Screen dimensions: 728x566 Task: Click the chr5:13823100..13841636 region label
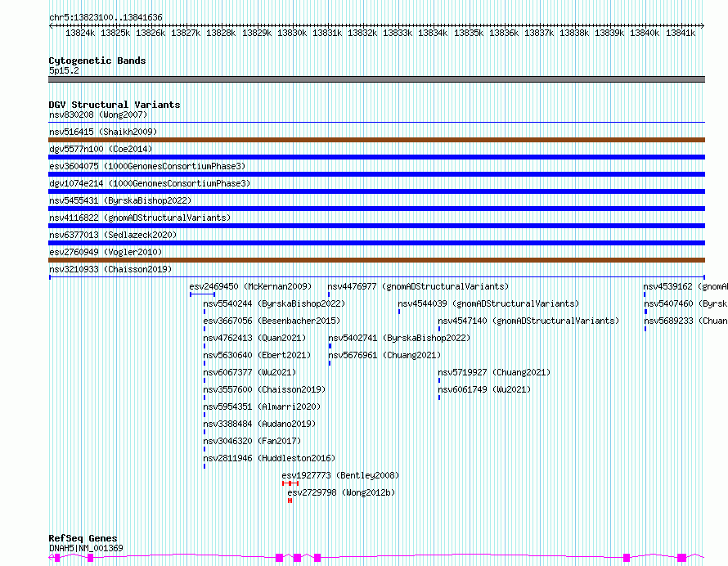point(106,18)
